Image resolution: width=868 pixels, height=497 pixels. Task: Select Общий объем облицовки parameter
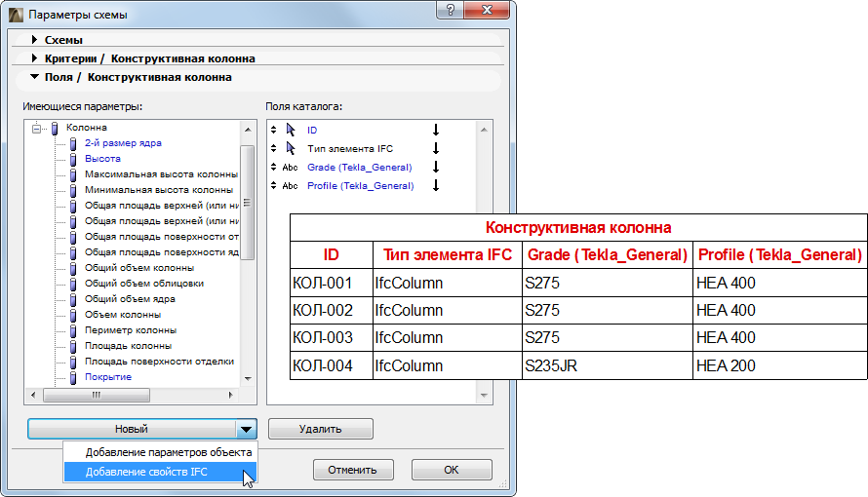pos(144,283)
